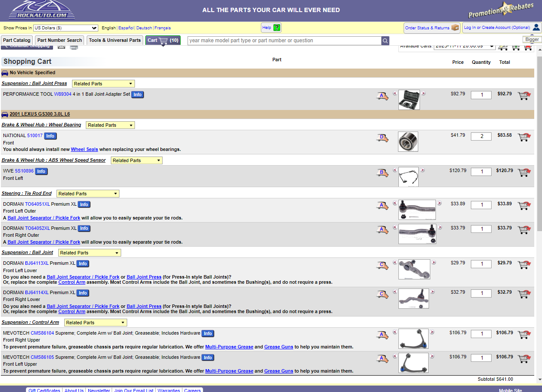Click shipping truck C icon for DORMAN BJ64113XL
The height and width of the screenshot is (392, 542).
382,265
